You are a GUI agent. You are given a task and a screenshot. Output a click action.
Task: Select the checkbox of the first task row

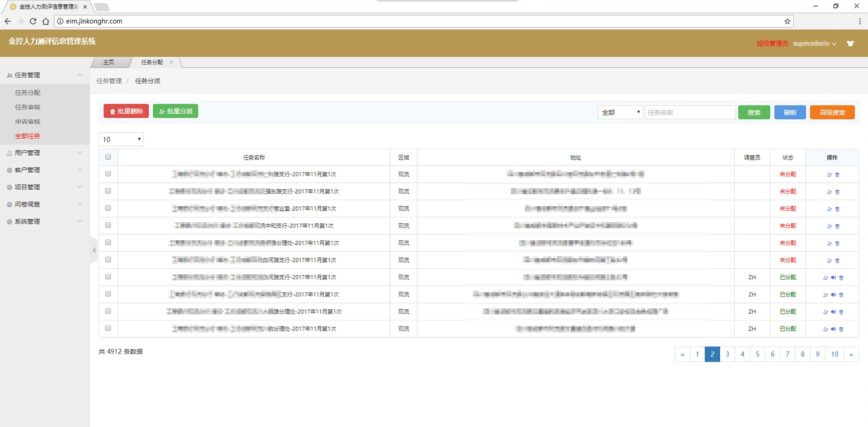(x=108, y=174)
